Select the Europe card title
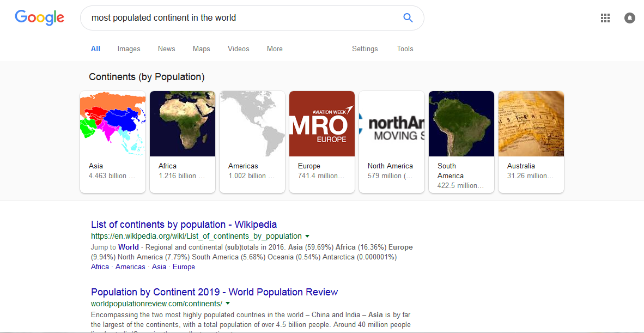Image resolution: width=644 pixels, height=333 pixels. point(309,166)
